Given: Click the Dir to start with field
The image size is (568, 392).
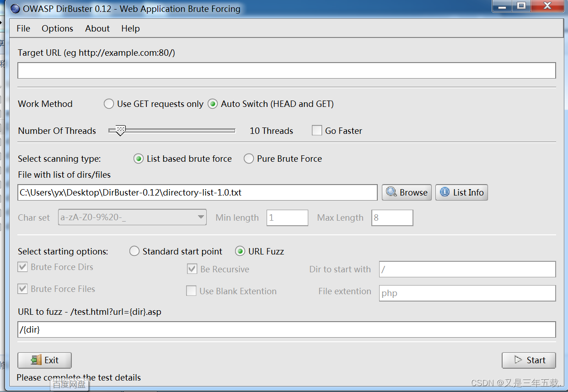Looking at the screenshot, I should point(467,270).
